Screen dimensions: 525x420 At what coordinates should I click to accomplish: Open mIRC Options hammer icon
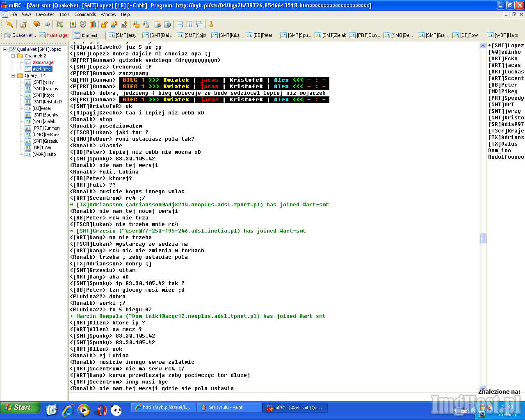pos(24,24)
